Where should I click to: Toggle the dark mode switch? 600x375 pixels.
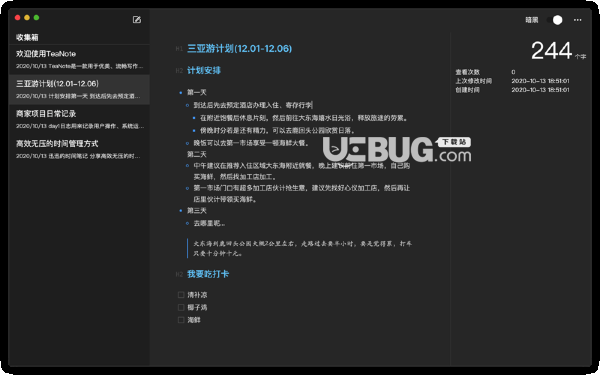point(554,20)
